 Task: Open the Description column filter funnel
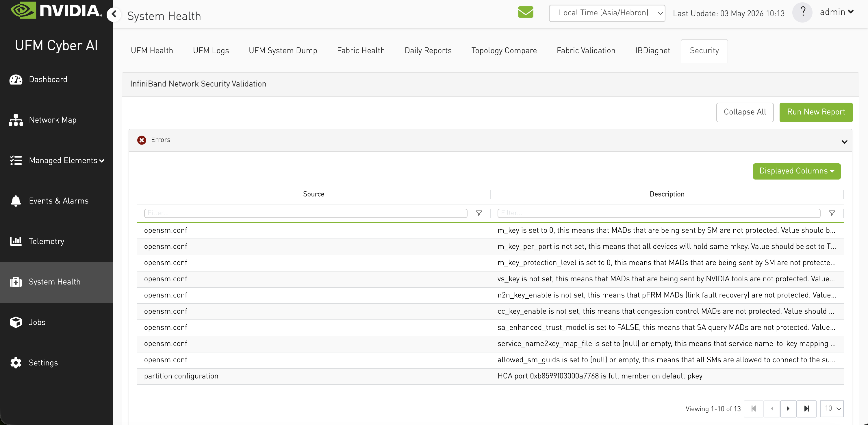[832, 213]
